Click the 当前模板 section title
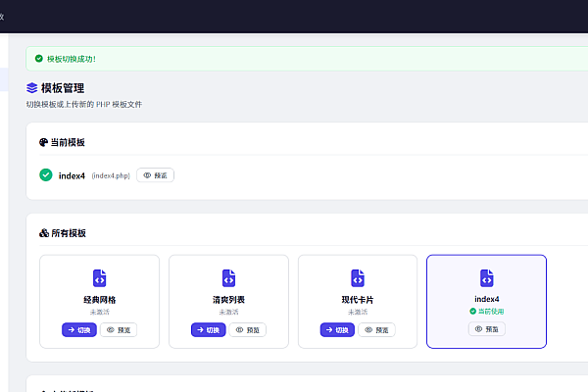This screenshot has width=588, height=392. [68, 142]
